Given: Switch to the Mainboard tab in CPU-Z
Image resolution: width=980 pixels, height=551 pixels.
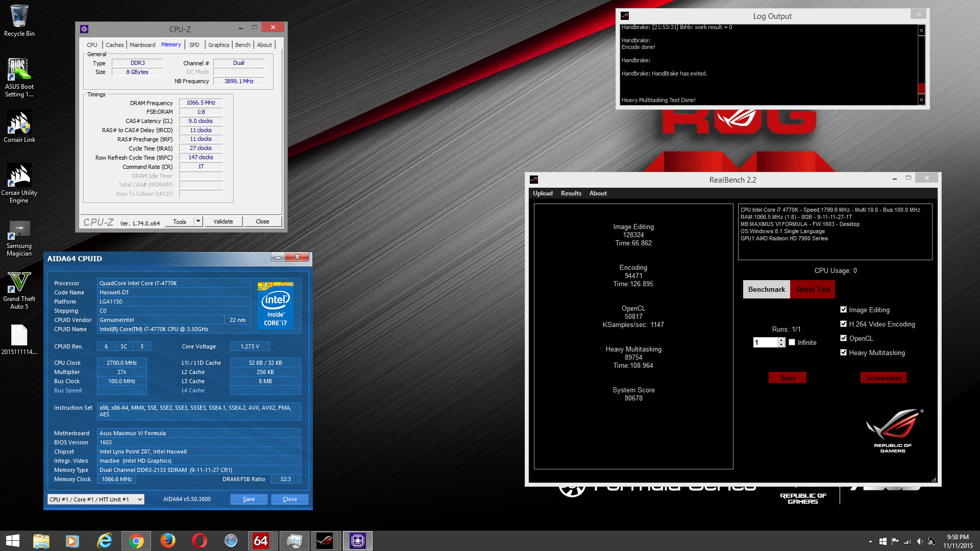Looking at the screenshot, I should click(142, 45).
